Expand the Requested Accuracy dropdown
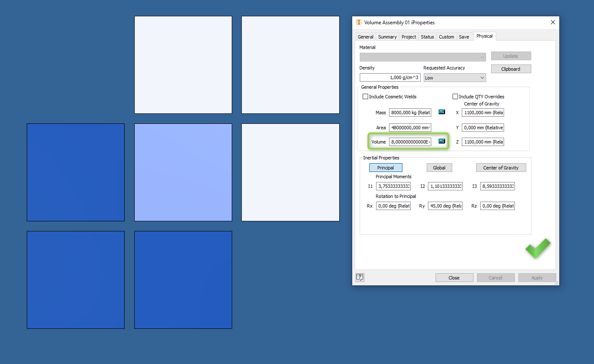The height and width of the screenshot is (364, 594). click(455, 78)
